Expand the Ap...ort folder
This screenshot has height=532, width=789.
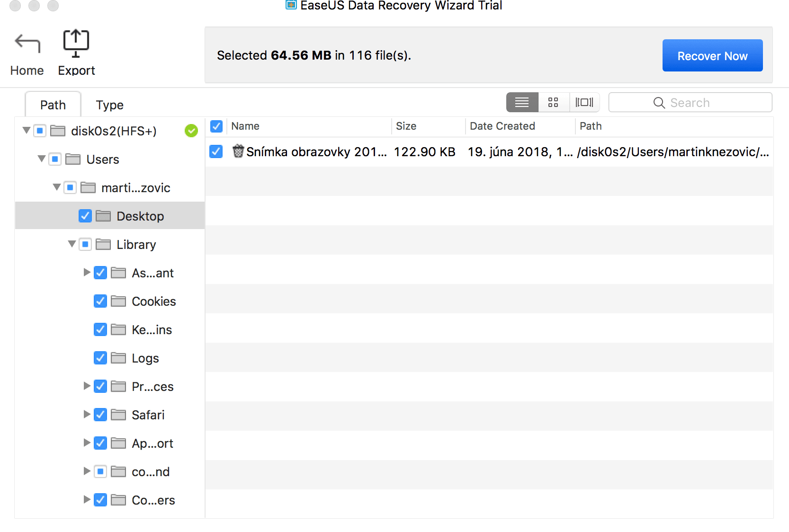[x=87, y=443]
